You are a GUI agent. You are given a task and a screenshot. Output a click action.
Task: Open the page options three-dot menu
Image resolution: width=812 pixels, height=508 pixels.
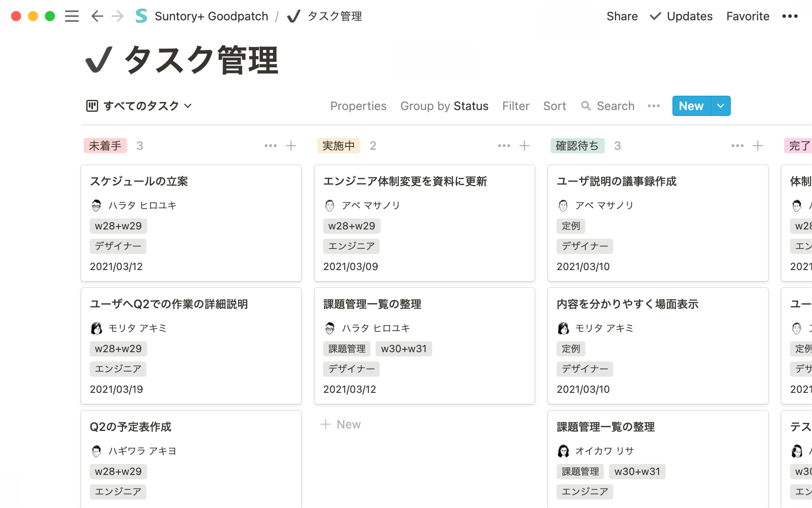(x=790, y=16)
